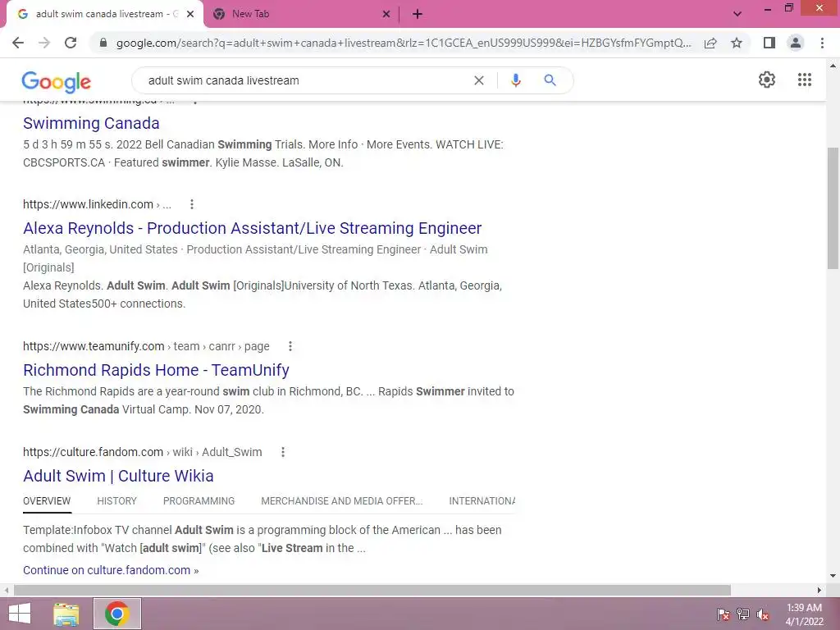Viewport: 840px width, 630px height.
Task: Click the vertical scrollbar down arrow
Action: coord(833,576)
